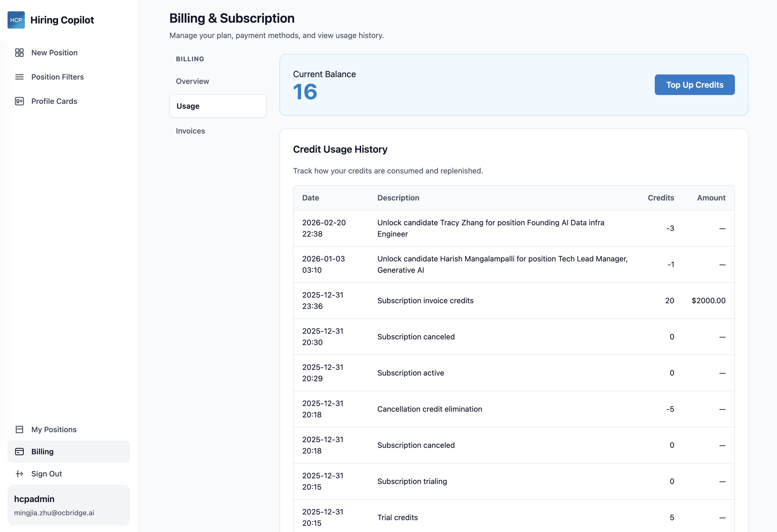
Task: Select the Position Filters icon
Action: pyautogui.click(x=19, y=77)
